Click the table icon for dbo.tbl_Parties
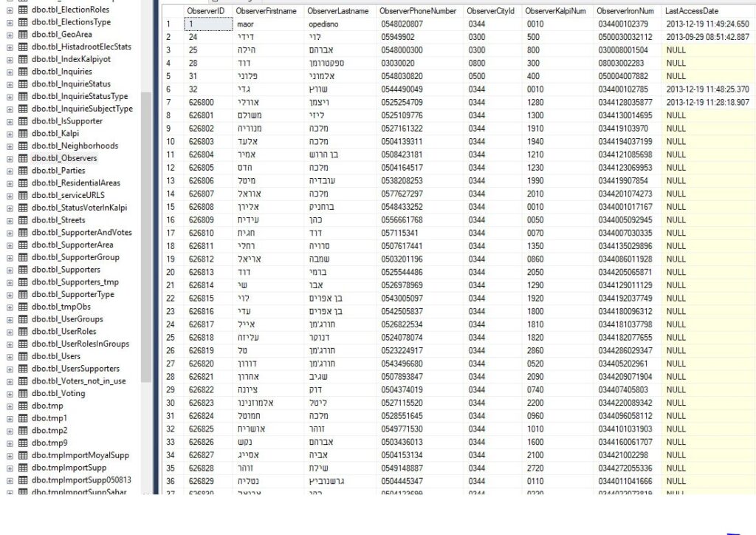Viewport: 756px width, 535px height. 23,171
